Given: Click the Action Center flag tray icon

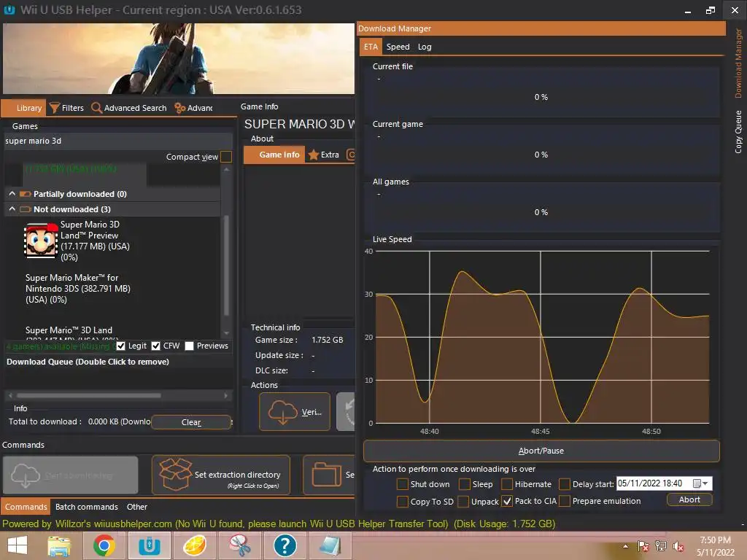Looking at the screenshot, I should pos(643,546).
